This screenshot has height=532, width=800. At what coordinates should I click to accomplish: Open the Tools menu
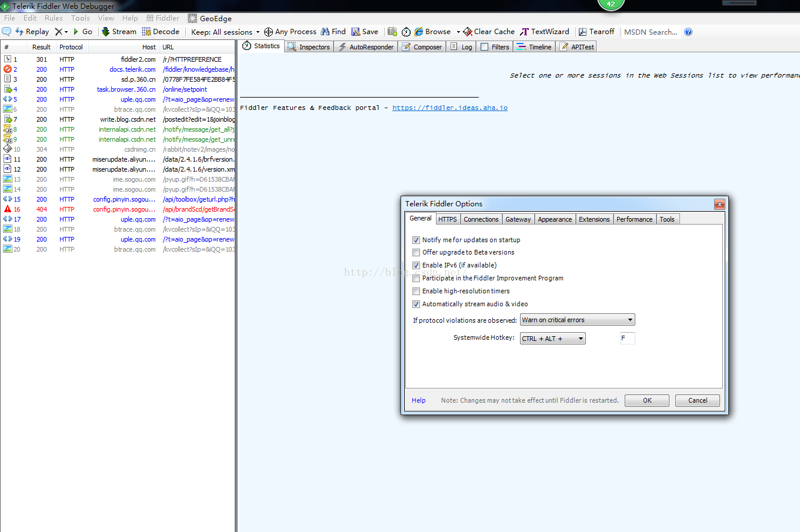(81, 18)
